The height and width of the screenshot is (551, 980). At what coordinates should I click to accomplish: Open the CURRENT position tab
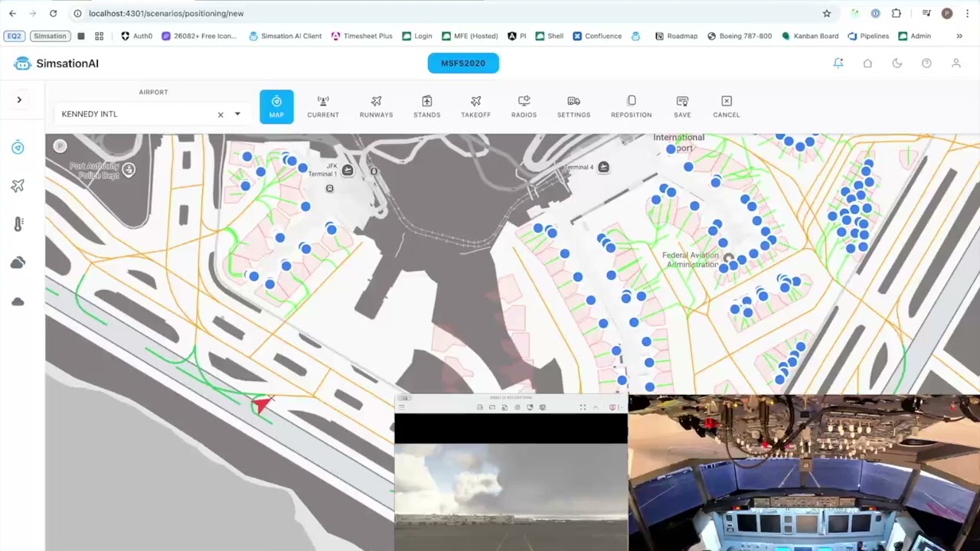tap(323, 106)
